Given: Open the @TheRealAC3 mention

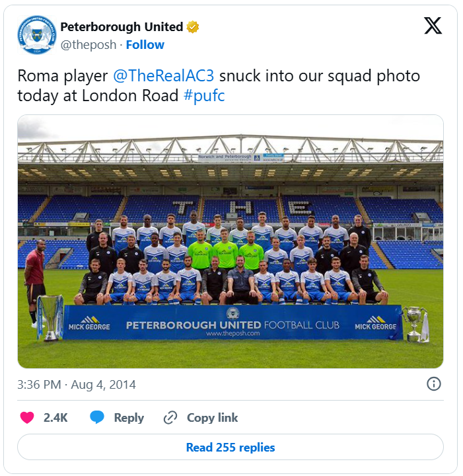Looking at the screenshot, I should [164, 76].
